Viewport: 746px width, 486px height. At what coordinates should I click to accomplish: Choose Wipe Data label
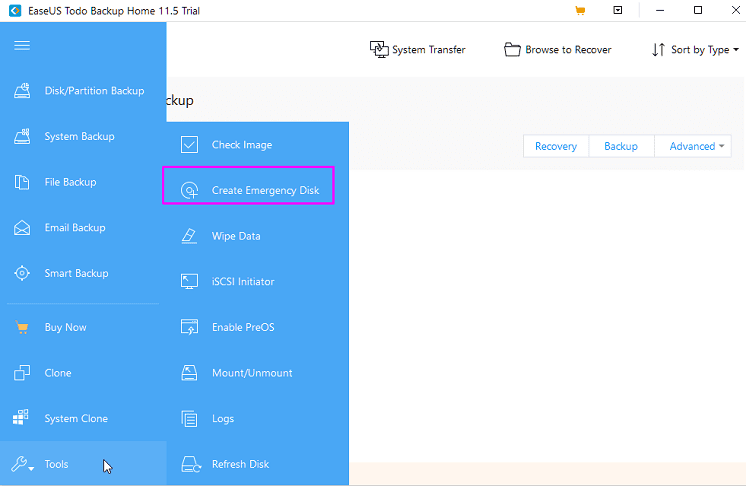tap(236, 236)
